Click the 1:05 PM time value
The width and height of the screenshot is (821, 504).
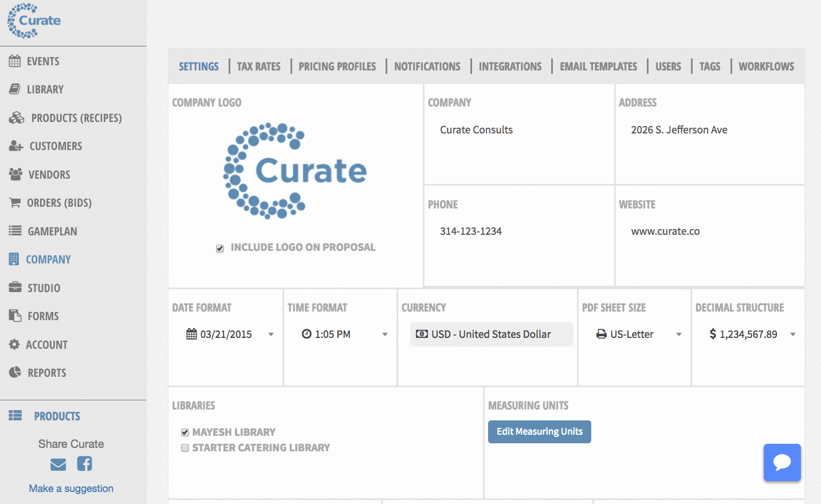(x=333, y=334)
